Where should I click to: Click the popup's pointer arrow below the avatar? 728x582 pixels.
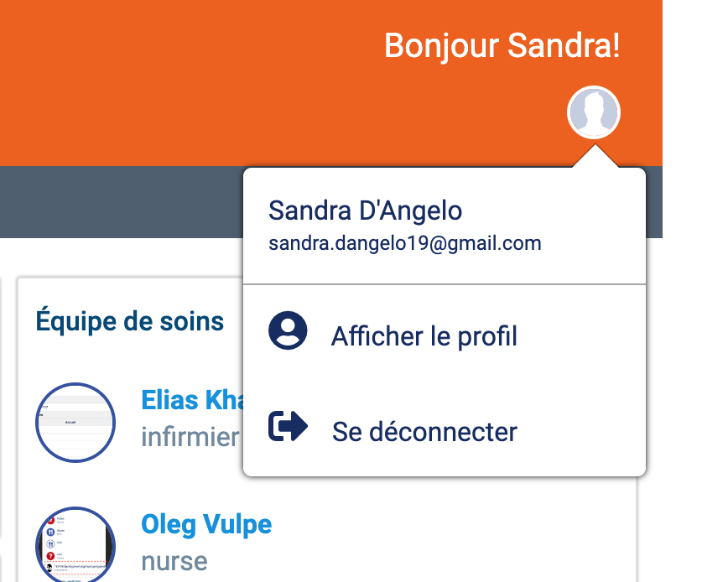[x=595, y=157]
